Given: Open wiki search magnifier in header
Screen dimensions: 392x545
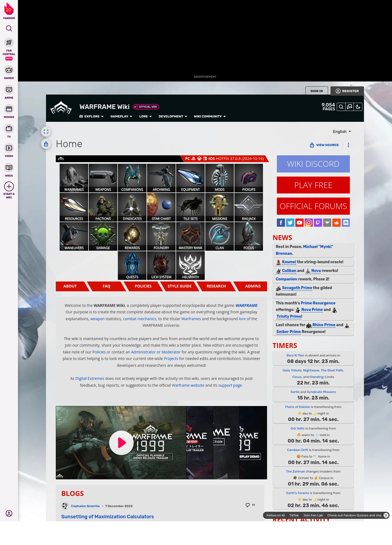Looking at the screenshot, I should coord(341,107).
